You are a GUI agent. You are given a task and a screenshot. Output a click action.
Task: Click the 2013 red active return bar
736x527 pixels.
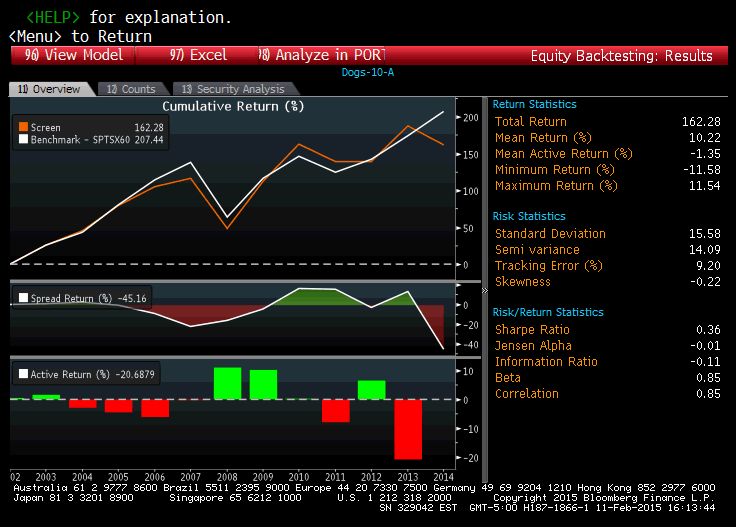pos(408,429)
